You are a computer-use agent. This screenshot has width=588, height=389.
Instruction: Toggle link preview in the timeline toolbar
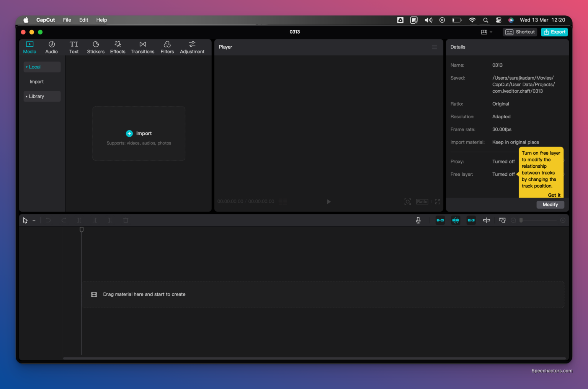(471, 220)
